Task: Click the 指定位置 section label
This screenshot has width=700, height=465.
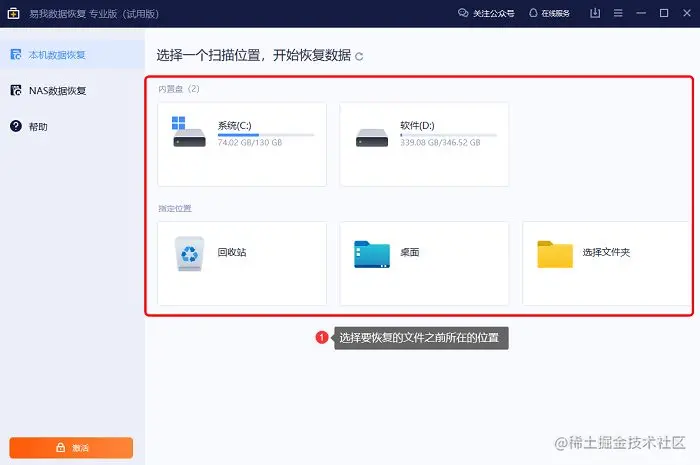Action: point(175,208)
